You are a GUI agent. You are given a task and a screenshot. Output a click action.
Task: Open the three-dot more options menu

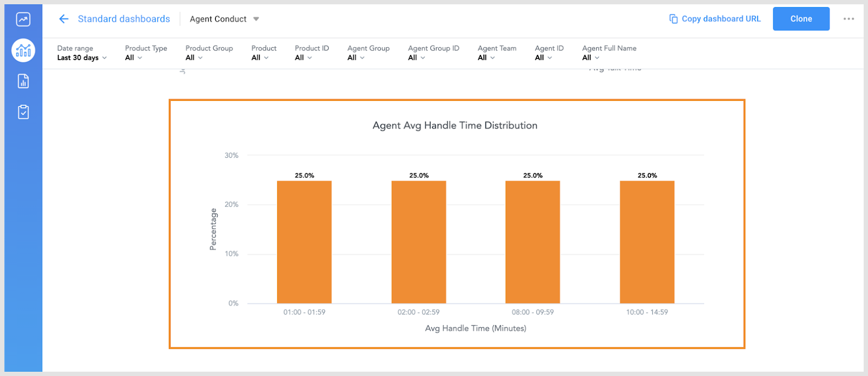tap(848, 19)
